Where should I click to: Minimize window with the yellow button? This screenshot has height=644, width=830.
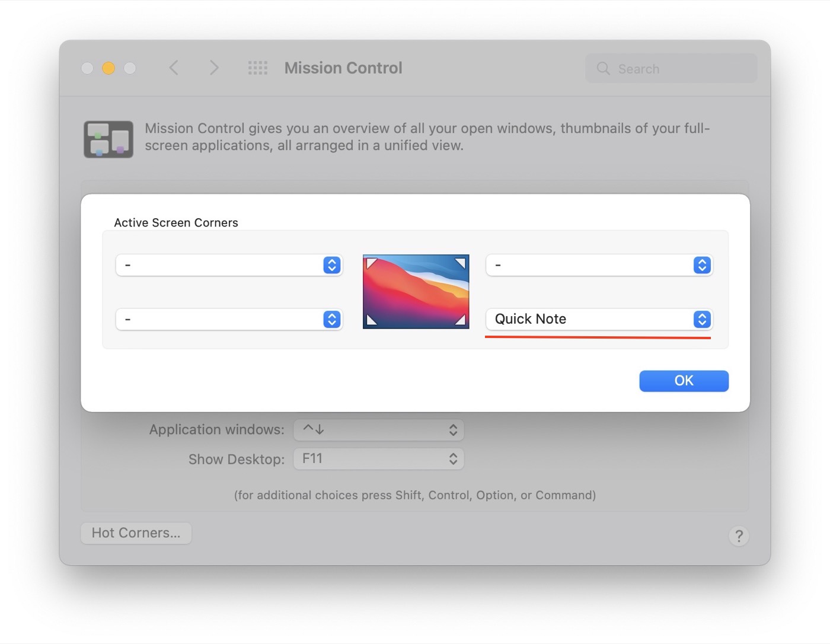[108, 68]
